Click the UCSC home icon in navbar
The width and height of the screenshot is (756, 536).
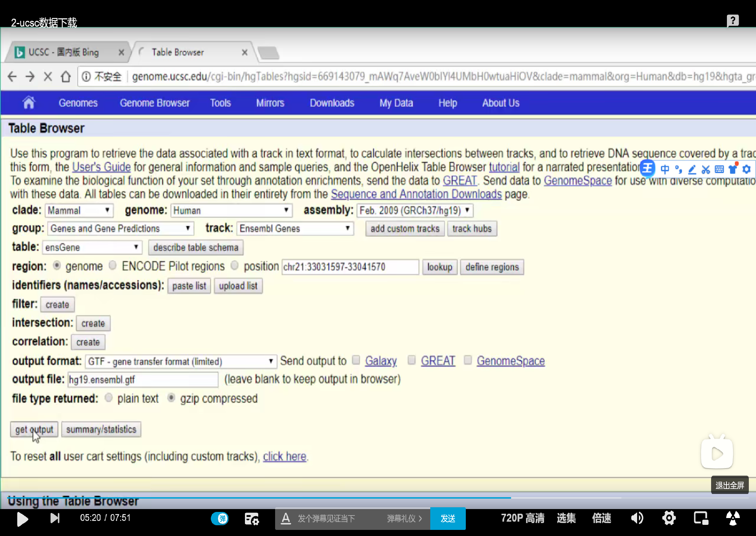pyautogui.click(x=29, y=103)
